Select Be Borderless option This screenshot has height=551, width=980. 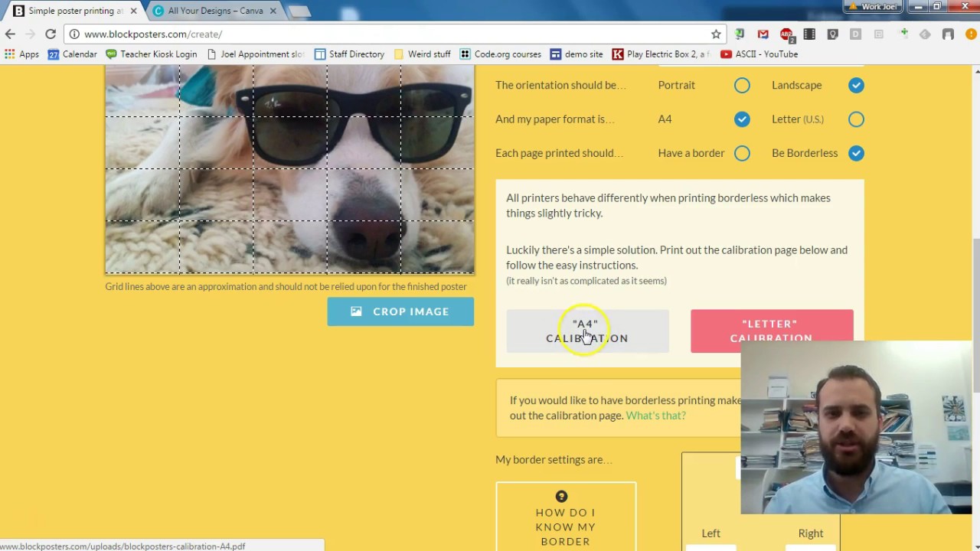coord(856,153)
